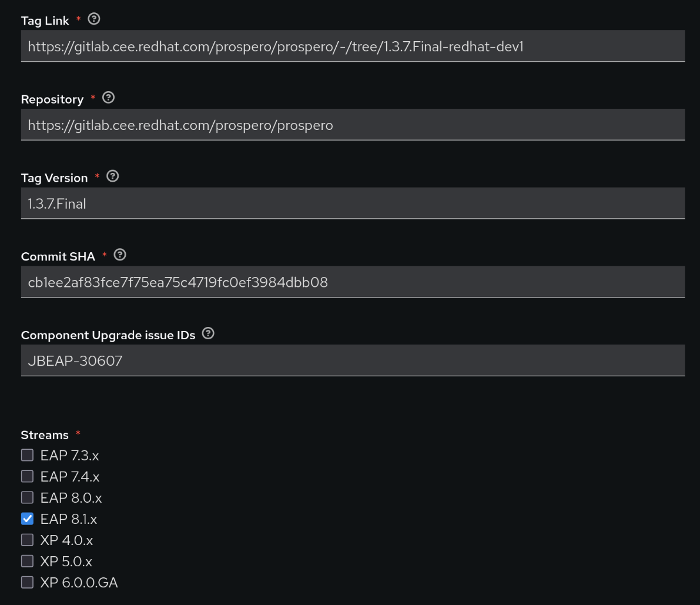Image resolution: width=700 pixels, height=605 pixels.
Task: Open the Repository field help icon
Action: coord(108,98)
